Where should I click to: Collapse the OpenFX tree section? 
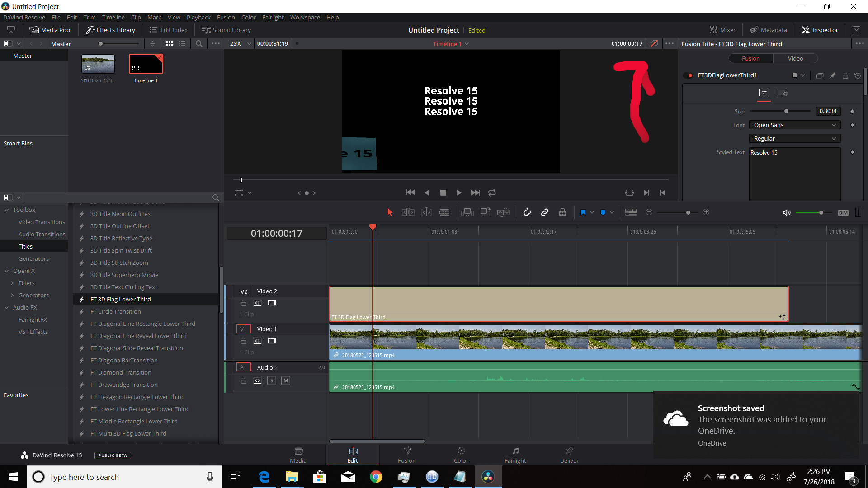[x=7, y=271]
